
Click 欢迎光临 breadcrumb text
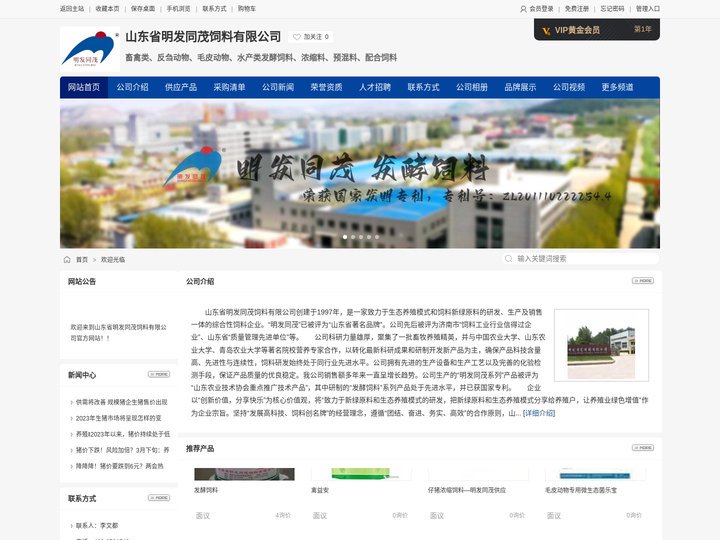113,260
